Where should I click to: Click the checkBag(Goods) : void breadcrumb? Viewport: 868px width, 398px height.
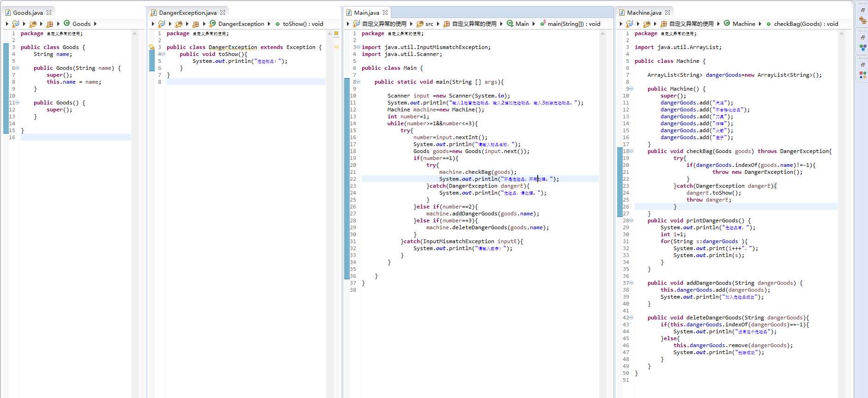[x=806, y=24]
